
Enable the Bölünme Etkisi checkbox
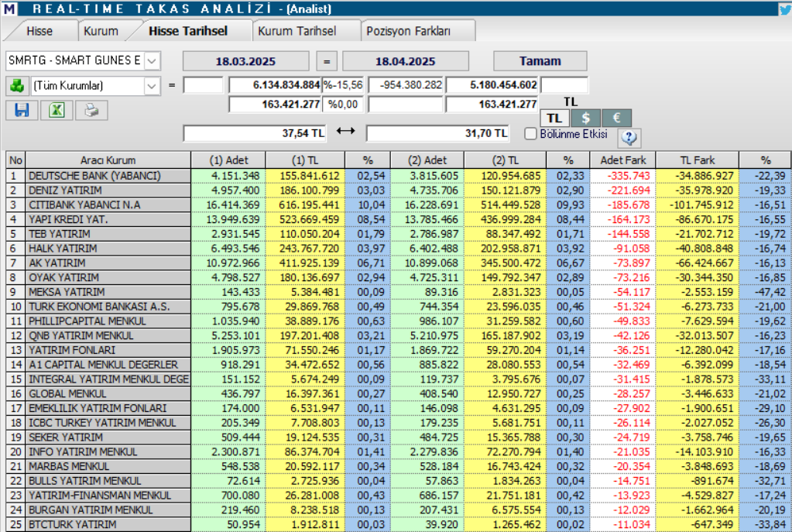530,134
